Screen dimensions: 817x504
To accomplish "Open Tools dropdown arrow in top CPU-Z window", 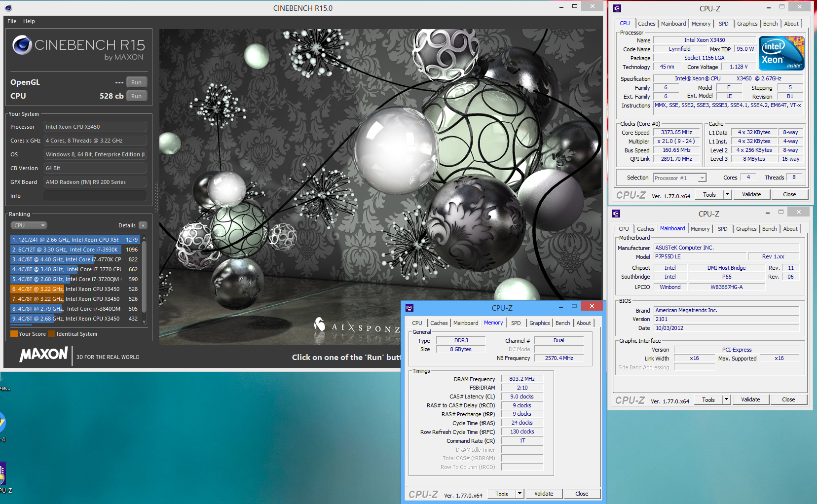I will pos(727,194).
